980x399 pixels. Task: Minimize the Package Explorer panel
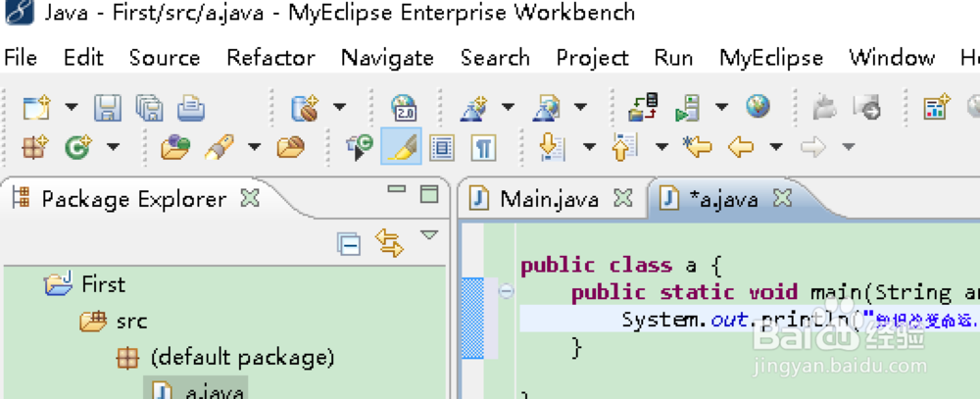point(396,188)
